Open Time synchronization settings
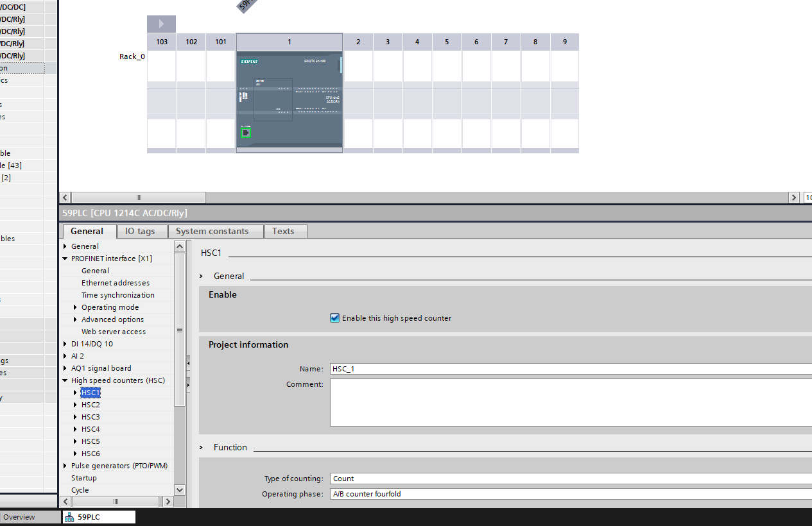 click(118, 295)
